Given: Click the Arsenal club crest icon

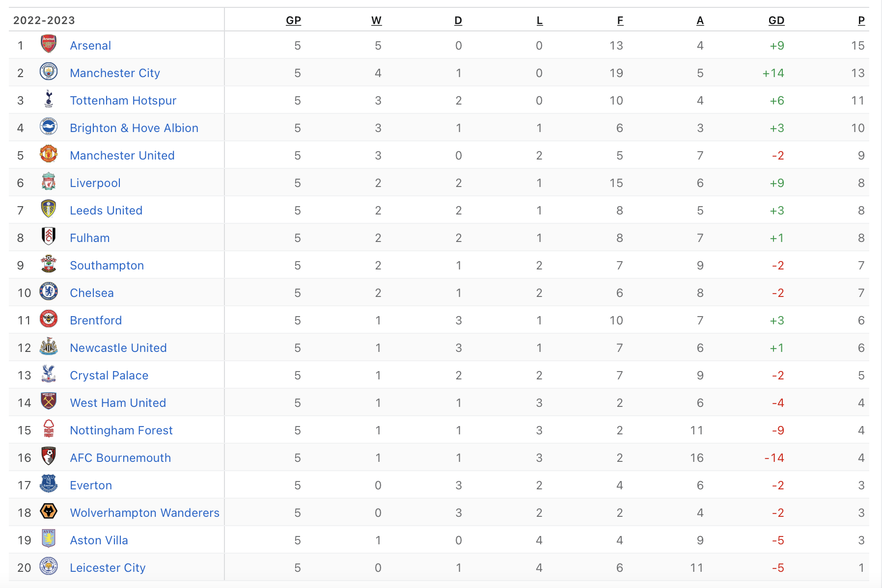Looking at the screenshot, I should point(49,45).
